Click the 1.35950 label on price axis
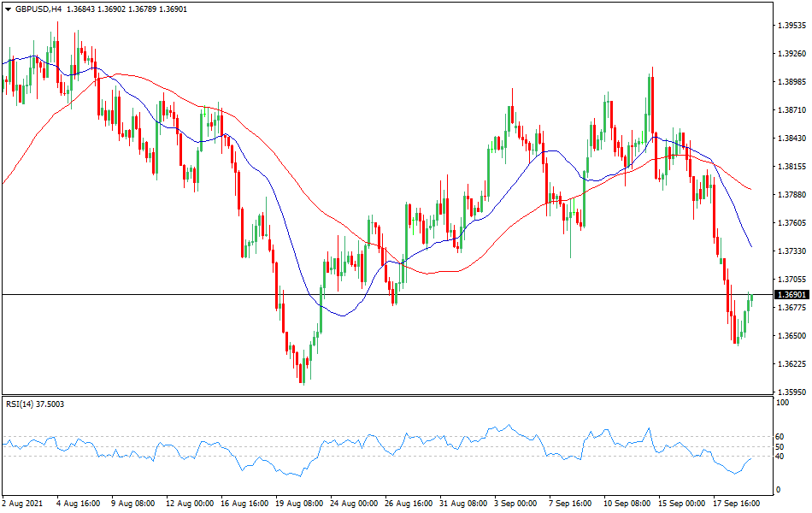812x513 pixels. 791,392
